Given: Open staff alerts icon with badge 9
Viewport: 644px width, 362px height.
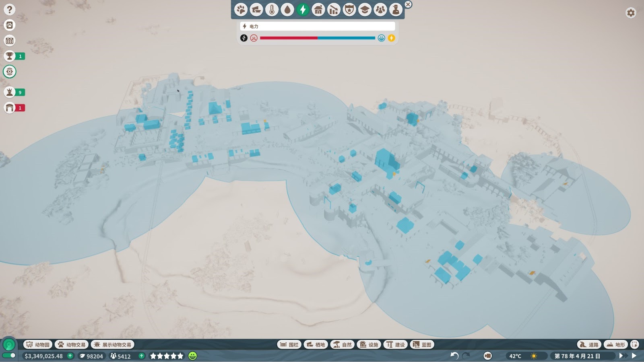Looking at the screenshot, I should click(10, 92).
